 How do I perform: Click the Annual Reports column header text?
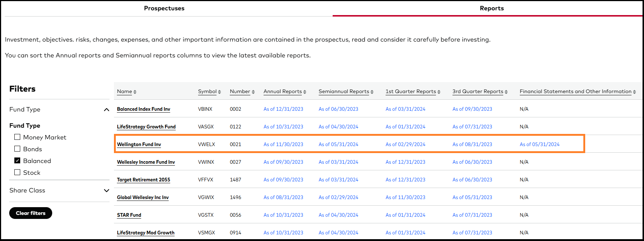click(283, 92)
